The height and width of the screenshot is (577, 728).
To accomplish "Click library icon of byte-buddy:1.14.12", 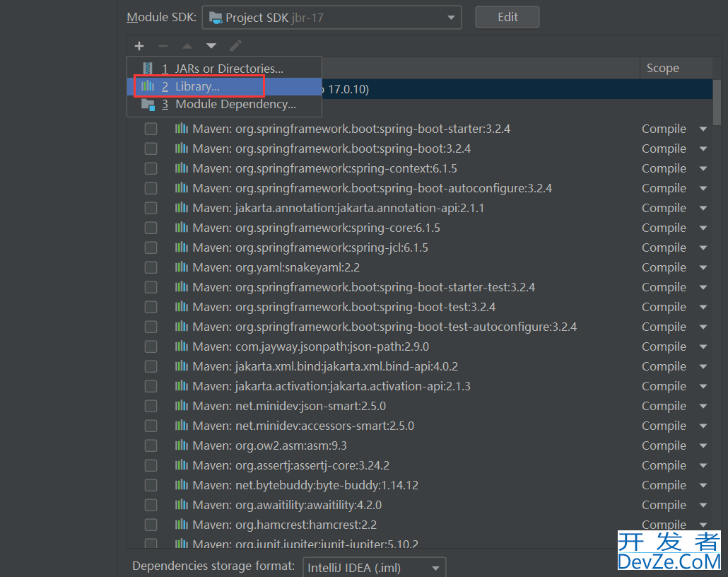I will (x=182, y=485).
